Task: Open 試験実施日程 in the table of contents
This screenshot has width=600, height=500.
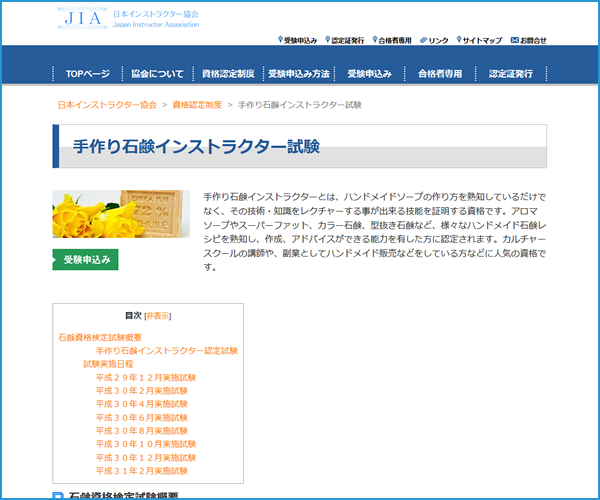Action: pyautogui.click(x=108, y=364)
